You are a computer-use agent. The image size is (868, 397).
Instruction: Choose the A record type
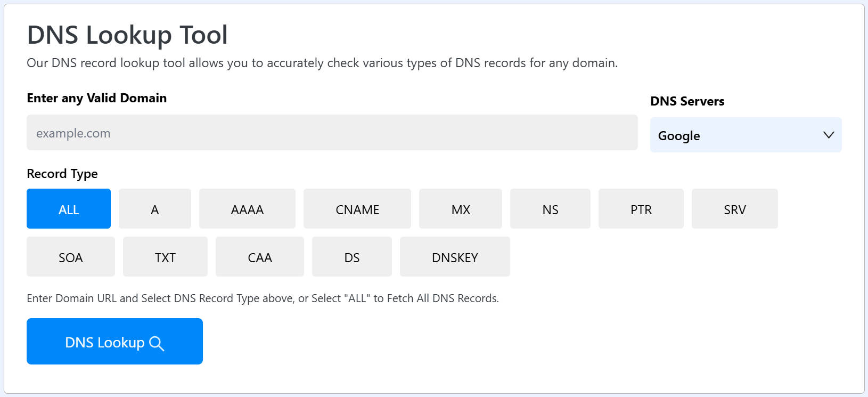(x=154, y=209)
